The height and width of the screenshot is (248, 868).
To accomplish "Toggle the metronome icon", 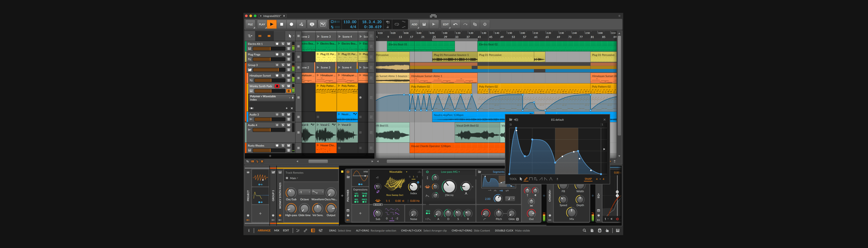I will [388, 27].
